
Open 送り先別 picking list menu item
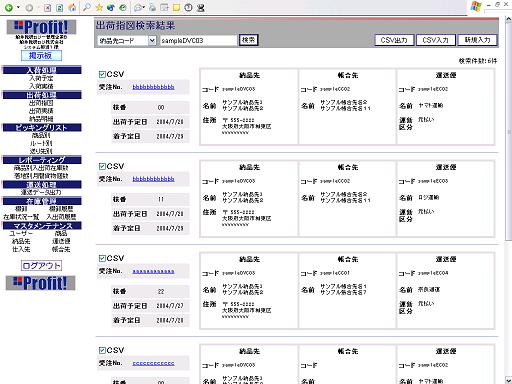click(41, 151)
